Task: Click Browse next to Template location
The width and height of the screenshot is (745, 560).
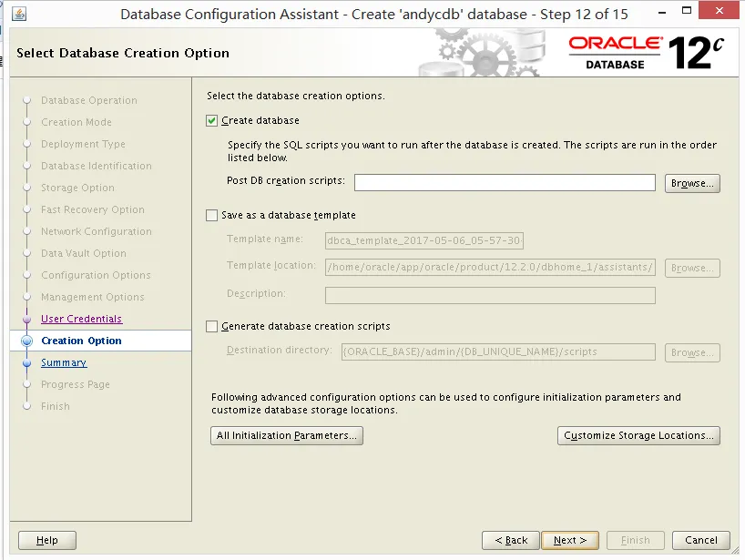Action: click(692, 268)
